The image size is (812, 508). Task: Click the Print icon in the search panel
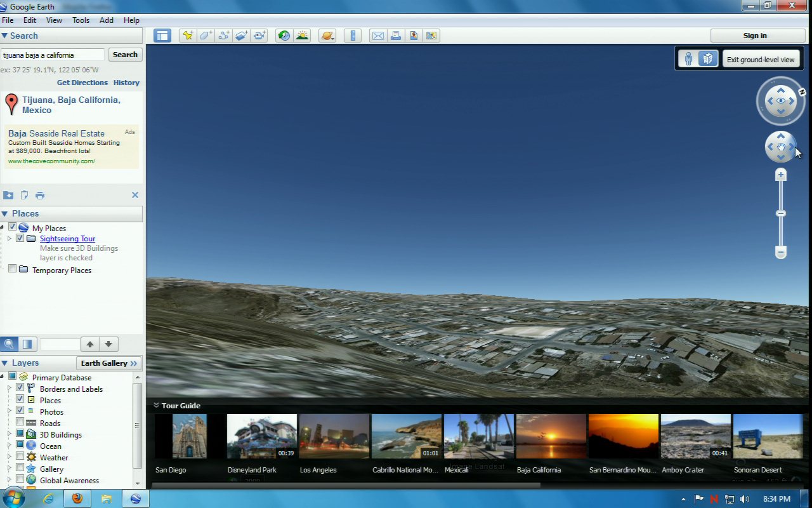pyautogui.click(x=40, y=195)
